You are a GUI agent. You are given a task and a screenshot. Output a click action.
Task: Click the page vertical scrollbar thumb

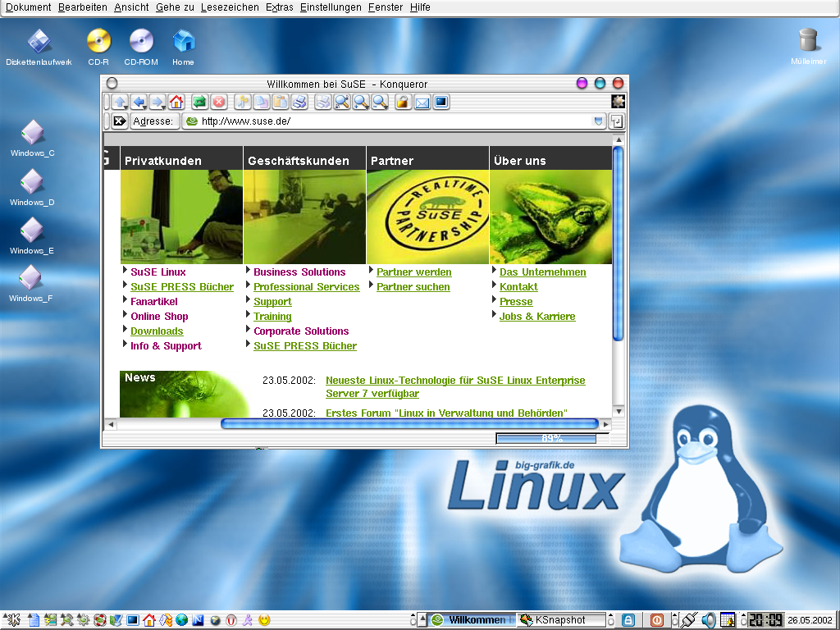coord(618,244)
